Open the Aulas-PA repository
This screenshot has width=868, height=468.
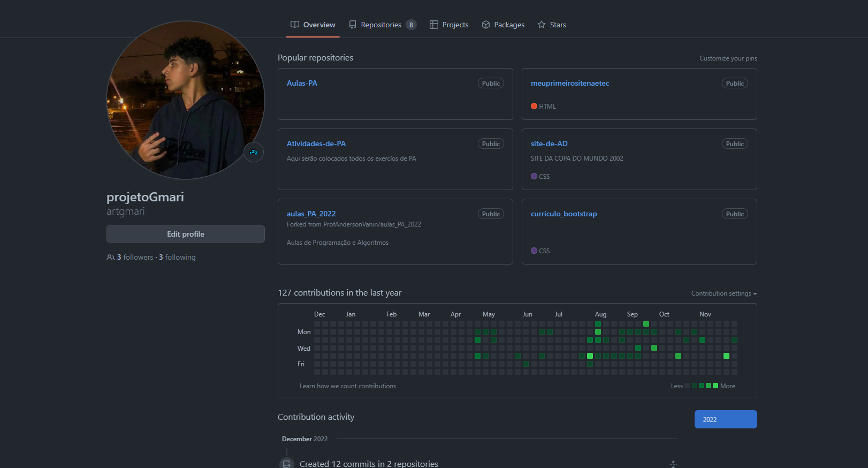302,83
